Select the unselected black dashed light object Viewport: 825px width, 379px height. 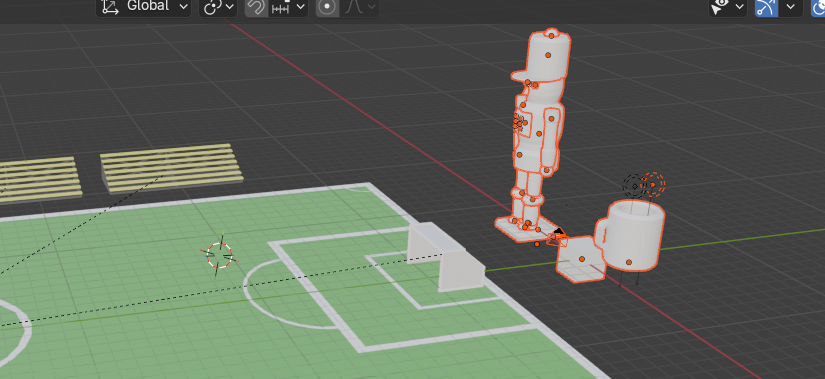click(635, 186)
